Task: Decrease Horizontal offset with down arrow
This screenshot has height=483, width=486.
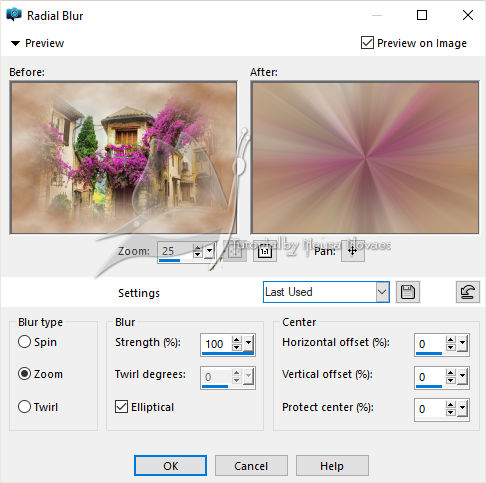Action: pos(451,347)
